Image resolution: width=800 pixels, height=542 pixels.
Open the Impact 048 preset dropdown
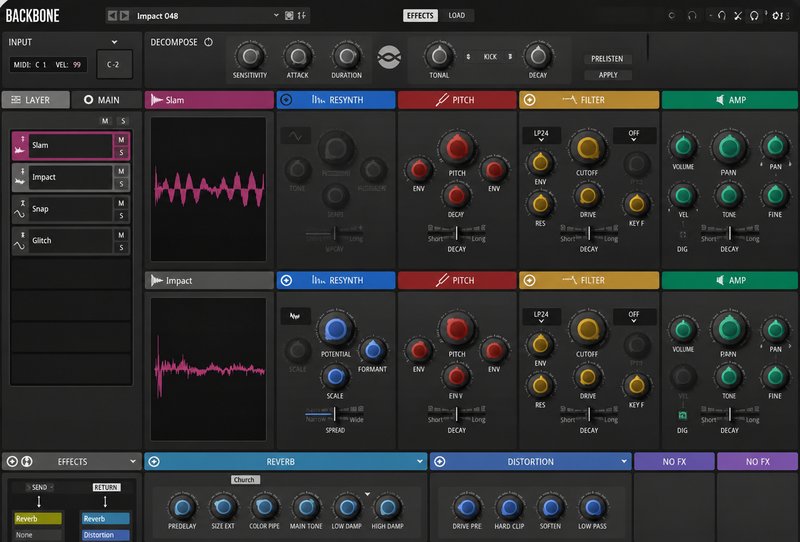point(276,15)
